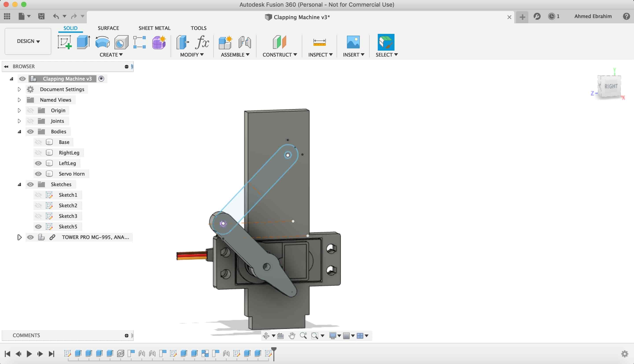Jump to timeline end

(x=51, y=354)
